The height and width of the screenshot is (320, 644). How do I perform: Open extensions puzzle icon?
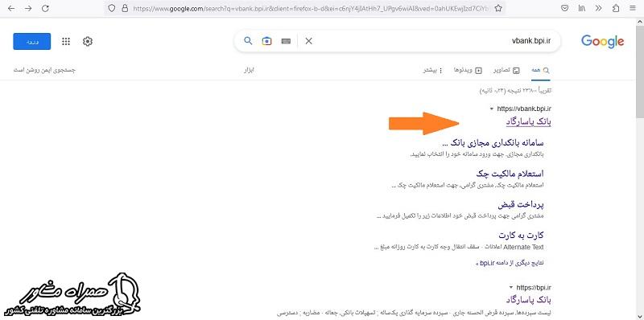pyautogui.click(x=616, y=8)
